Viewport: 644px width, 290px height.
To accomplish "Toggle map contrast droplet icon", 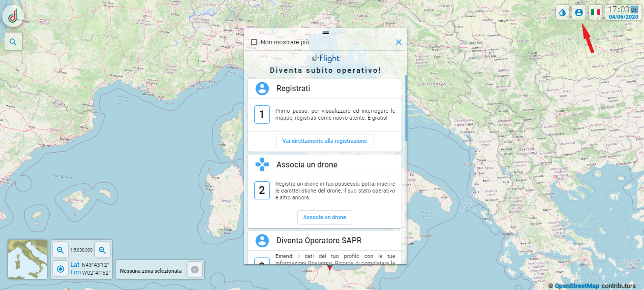I will coord(562,12).
